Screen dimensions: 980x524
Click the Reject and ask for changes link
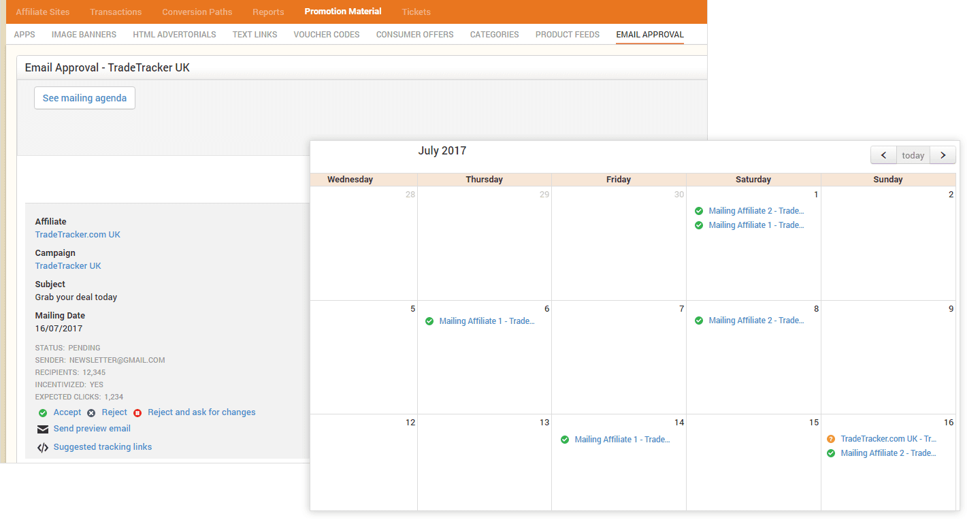[x=201, y=412]
